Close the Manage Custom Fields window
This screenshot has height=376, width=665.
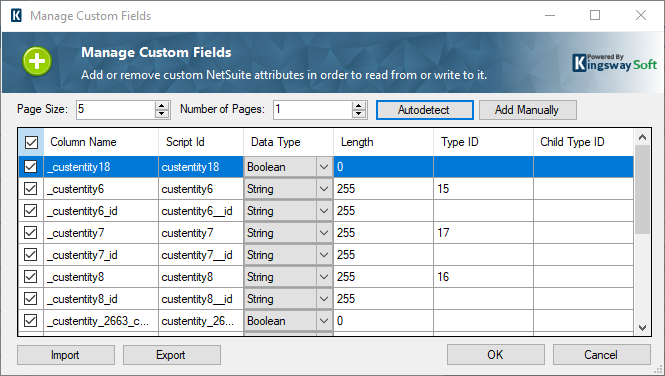pyautogui.click(x=641, y=15)
